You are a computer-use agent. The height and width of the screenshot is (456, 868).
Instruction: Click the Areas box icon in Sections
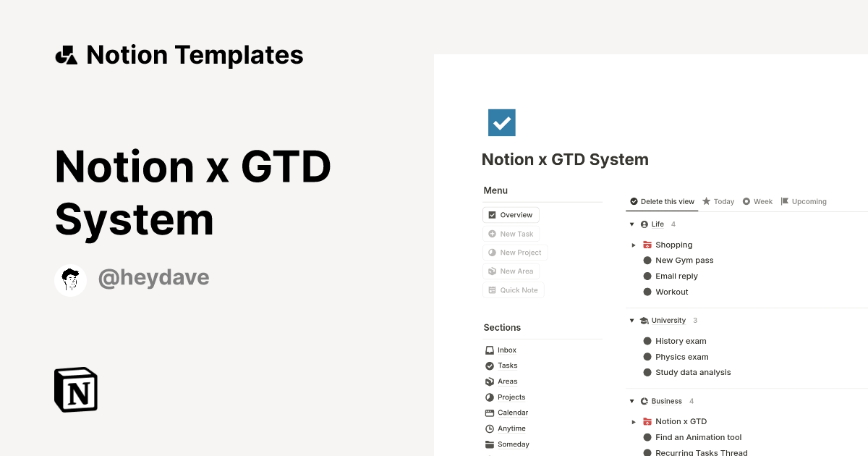489,381
